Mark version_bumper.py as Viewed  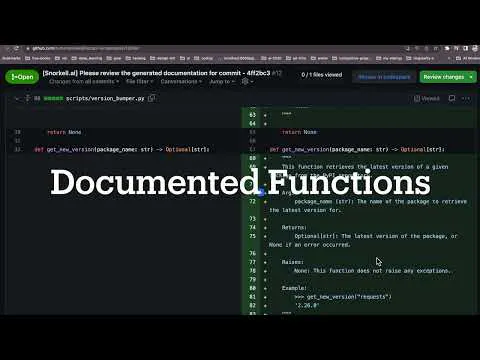click(x=427, y=98)
